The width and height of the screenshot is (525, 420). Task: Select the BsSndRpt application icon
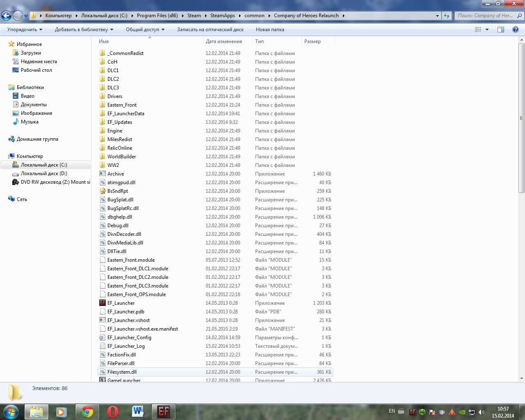click(103, 191)
